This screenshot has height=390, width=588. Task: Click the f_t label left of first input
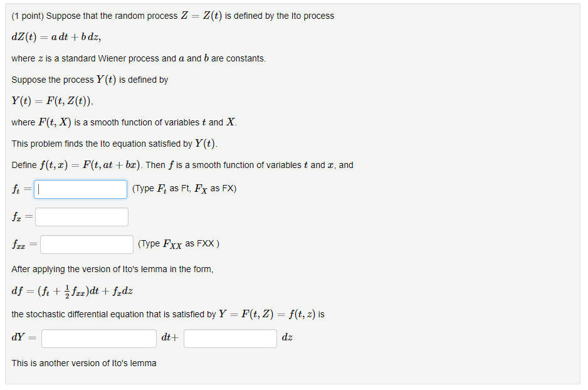[x=17, y=189]
